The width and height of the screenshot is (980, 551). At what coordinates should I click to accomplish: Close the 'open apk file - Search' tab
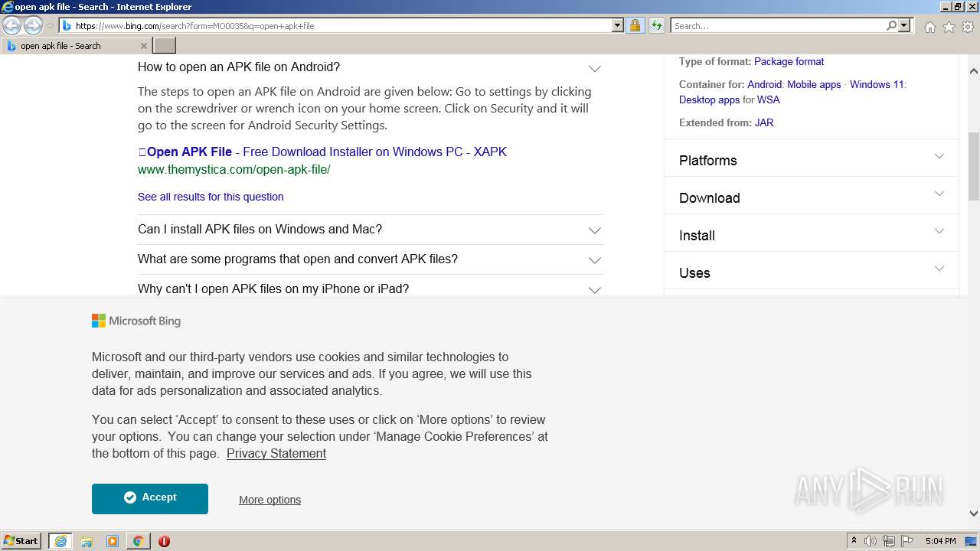[143, 46]
